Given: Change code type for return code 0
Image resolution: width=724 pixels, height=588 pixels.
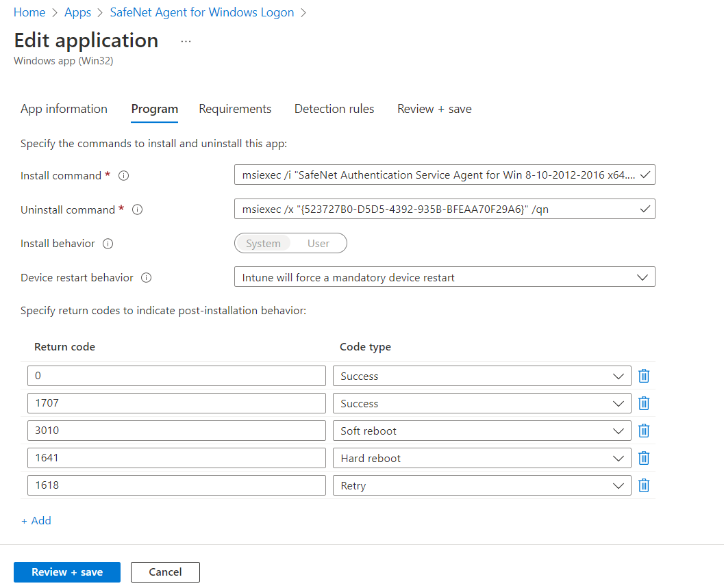Looking at the screenshot, I should (x=482, y=376).
